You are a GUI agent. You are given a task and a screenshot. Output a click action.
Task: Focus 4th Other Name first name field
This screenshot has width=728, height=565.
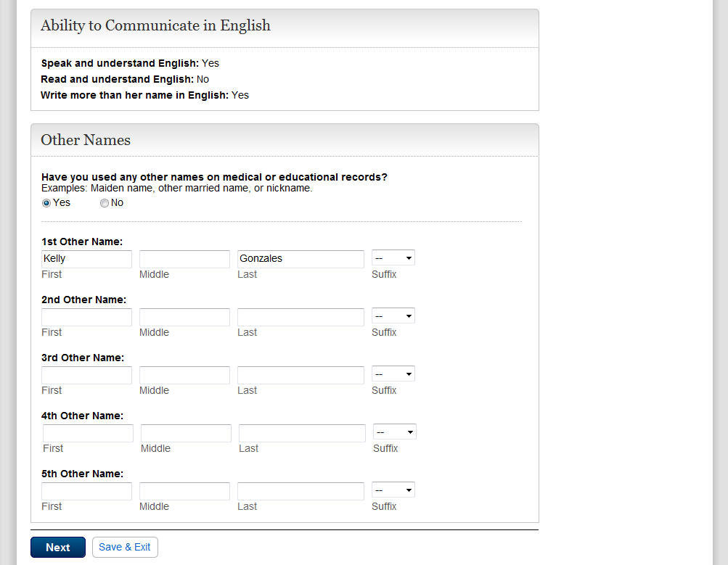(x=88, y=433)
